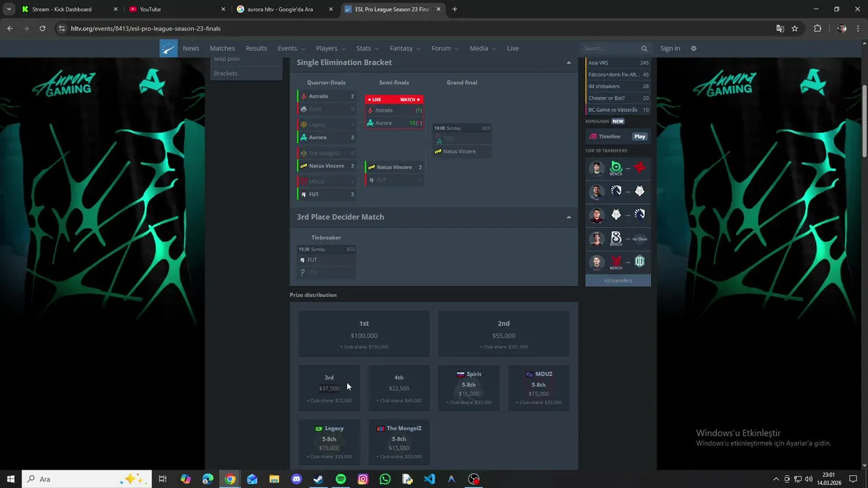
Task: Open the BC.Game vs Västerås thread
Action: coord(618,110)
